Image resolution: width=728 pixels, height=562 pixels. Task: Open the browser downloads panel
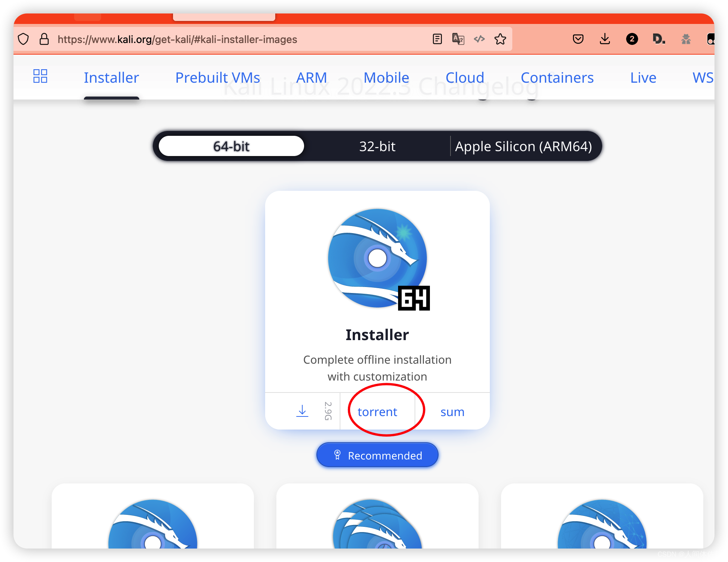coord(605,39)
